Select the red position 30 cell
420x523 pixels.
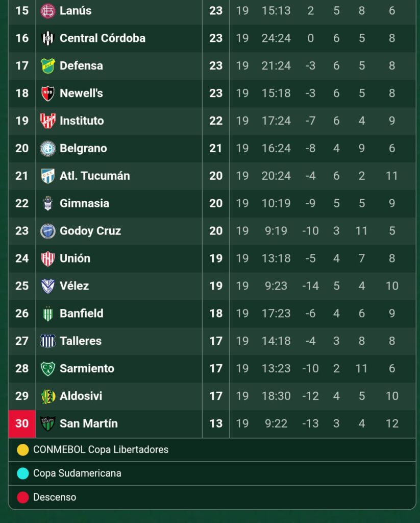pyautogui.click(x=22, y=423)
